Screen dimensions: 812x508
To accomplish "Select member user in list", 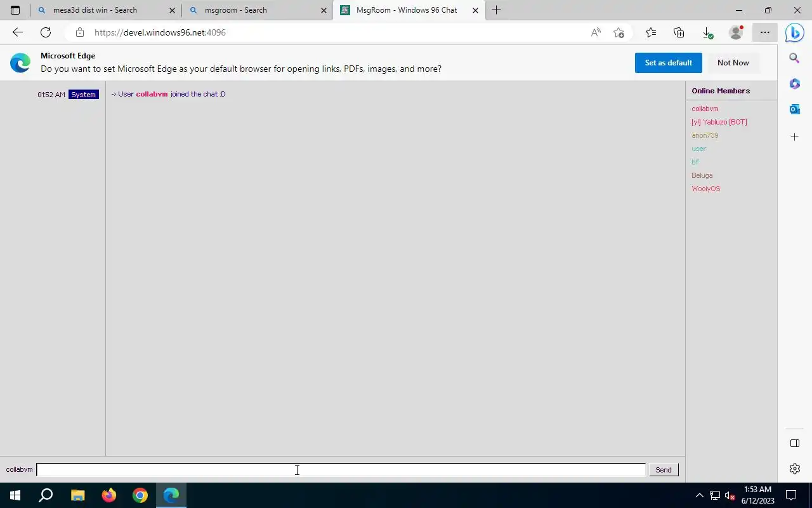I will (x=698, y=149).
